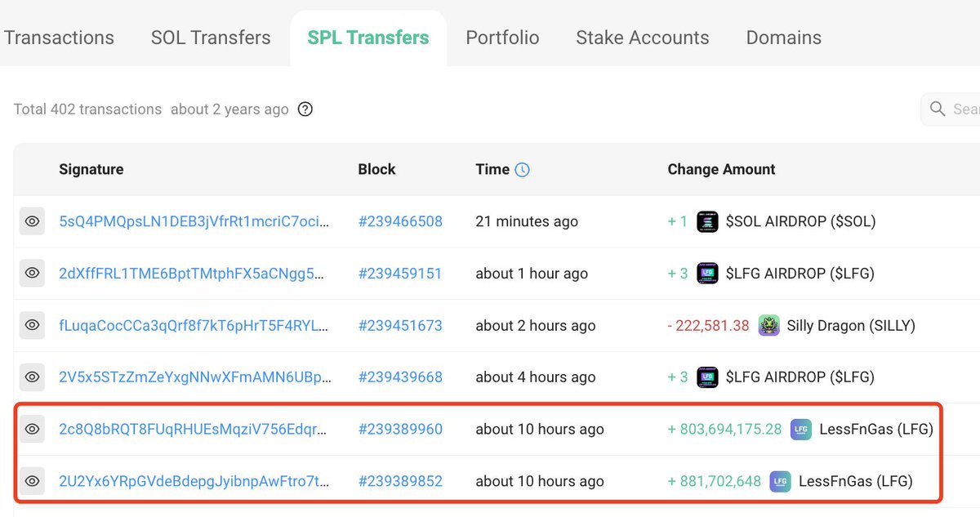The height and width of the screenshot is (517, 980).
Task: Switch to the Transactions tab
Action: (x=59, y=38)
